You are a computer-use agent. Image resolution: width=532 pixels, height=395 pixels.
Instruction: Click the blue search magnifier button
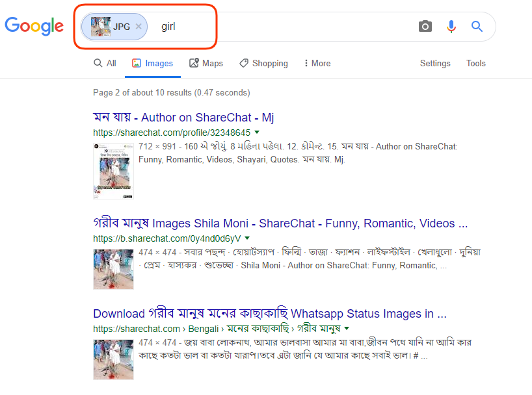(477, 26)
